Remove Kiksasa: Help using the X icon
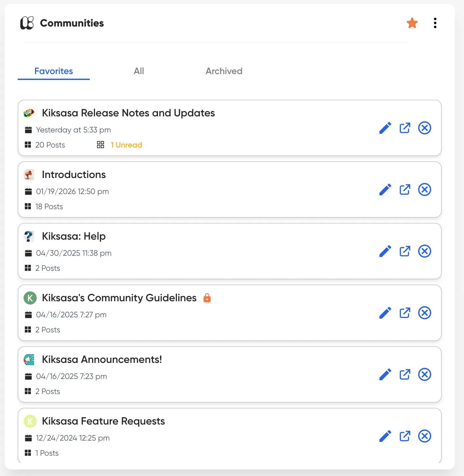The image size is (464, 476). [425, 251]
